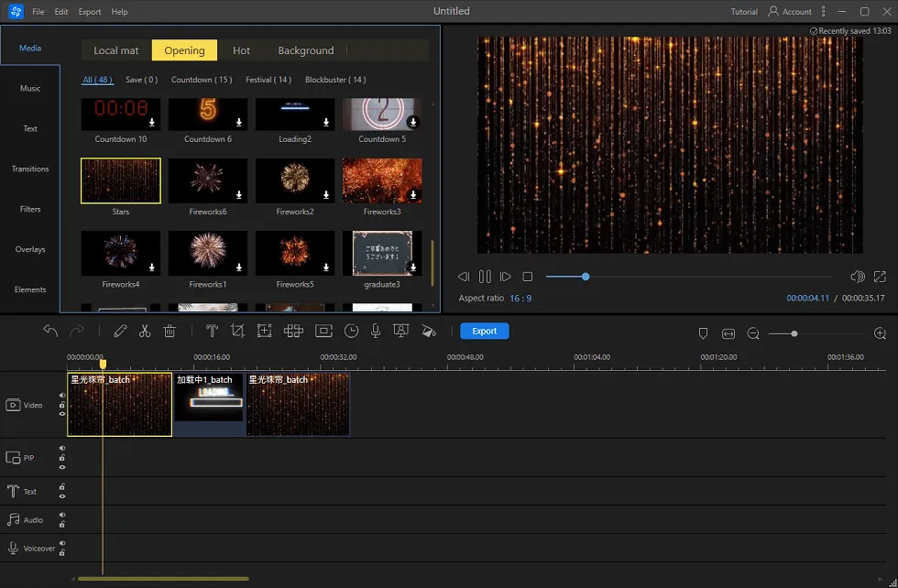Toggle visibility eye on Video track

click(x=62, y=414)
